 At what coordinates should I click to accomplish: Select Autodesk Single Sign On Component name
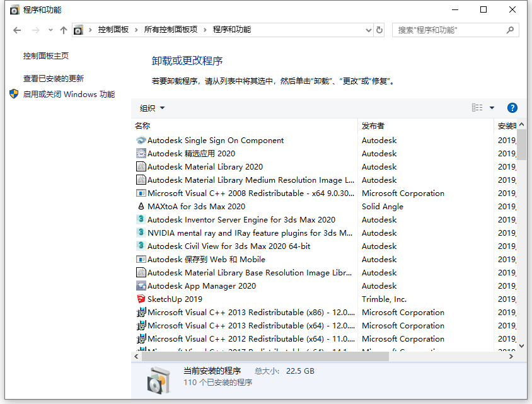coord(216,141)
